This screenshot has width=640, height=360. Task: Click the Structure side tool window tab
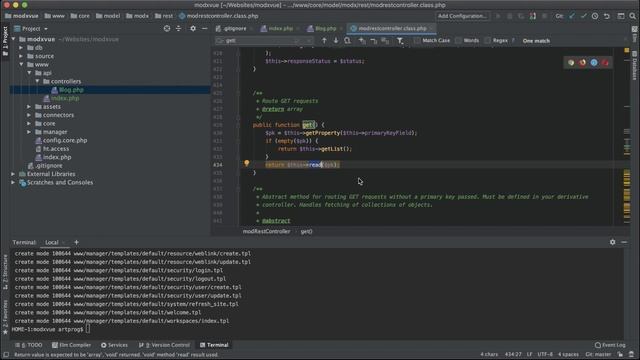[x=5, y=271]
